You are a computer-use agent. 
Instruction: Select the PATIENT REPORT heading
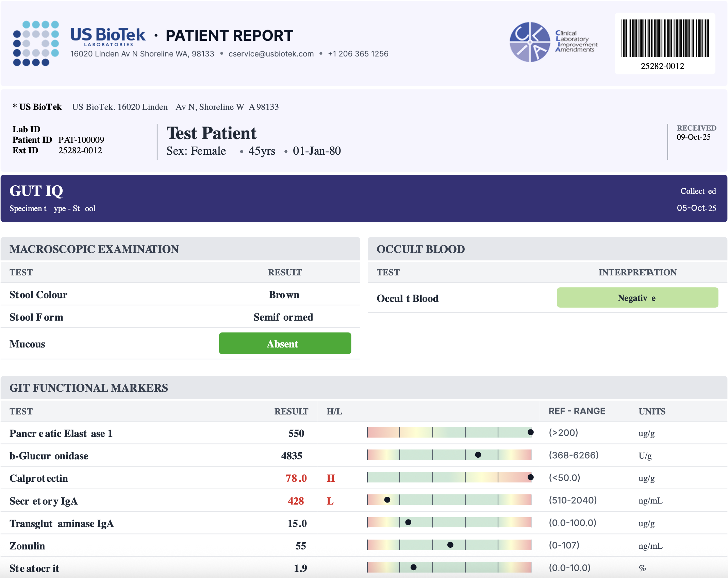coord(229,36)
